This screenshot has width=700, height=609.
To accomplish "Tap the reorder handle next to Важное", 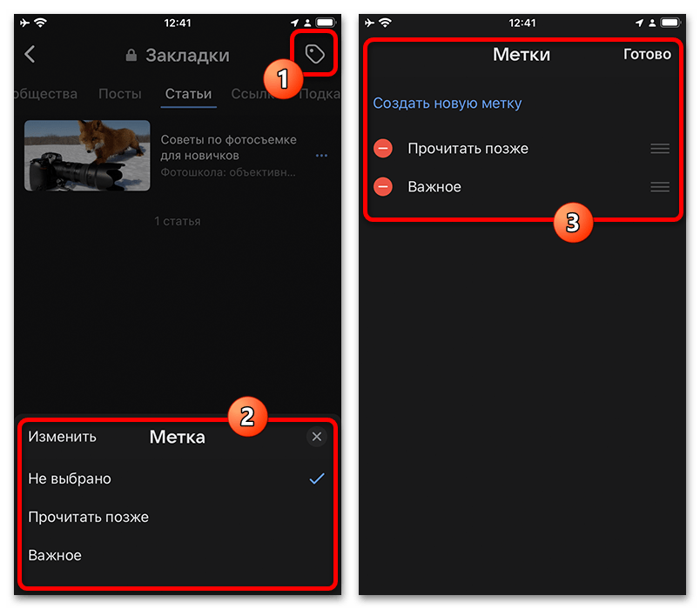I will pyautogui.click(x=660, y=187).
